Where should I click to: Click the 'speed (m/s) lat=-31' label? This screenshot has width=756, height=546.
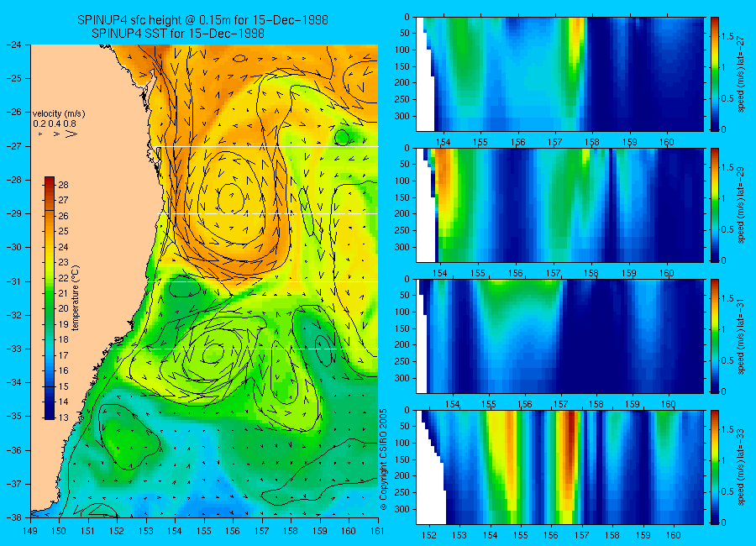[x=741, y=337]
